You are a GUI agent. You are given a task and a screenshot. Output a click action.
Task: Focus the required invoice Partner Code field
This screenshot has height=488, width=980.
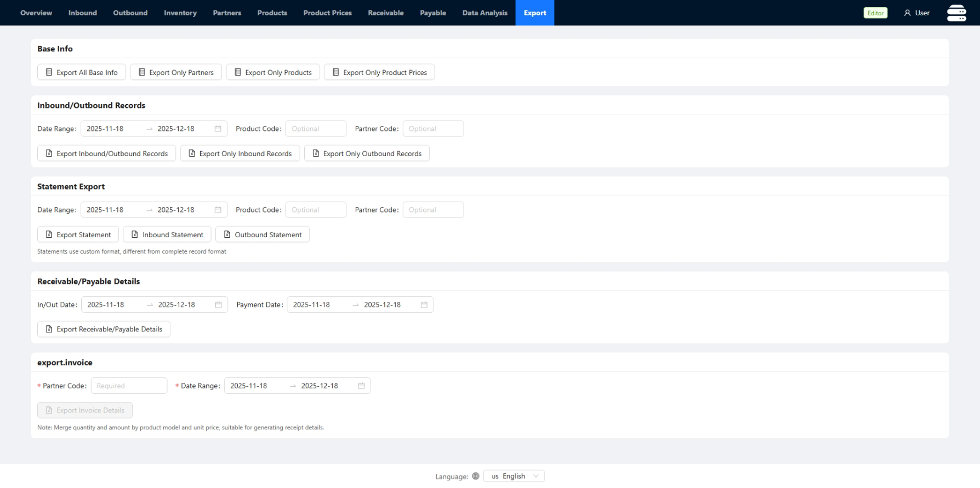(129, 386)
